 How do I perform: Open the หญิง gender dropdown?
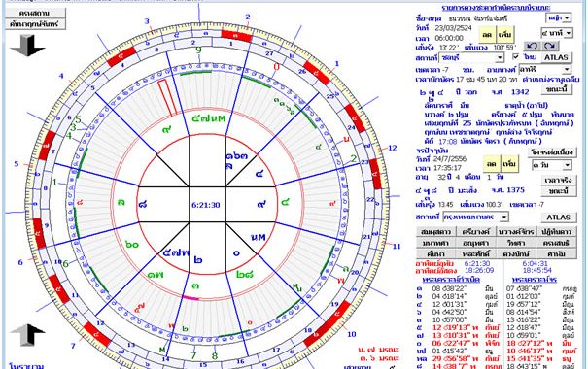click(x=559, y=17)
